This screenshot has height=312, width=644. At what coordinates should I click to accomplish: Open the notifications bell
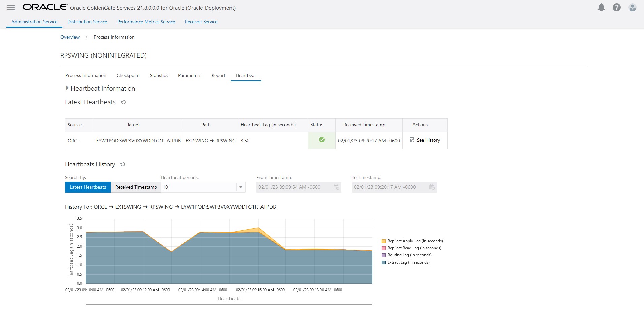[x=601, y=7]
